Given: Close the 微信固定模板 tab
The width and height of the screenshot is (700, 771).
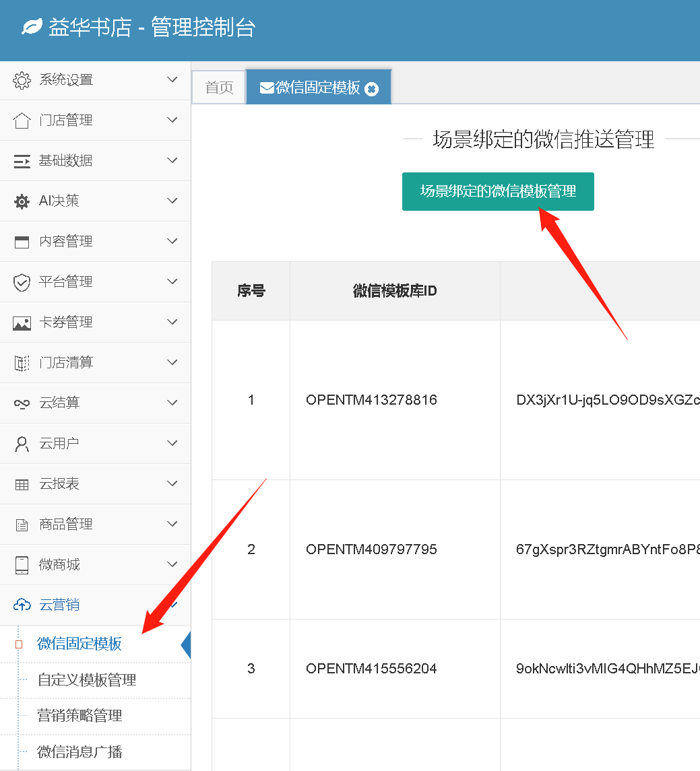Looking at the screenshot, I should point(371,89).
